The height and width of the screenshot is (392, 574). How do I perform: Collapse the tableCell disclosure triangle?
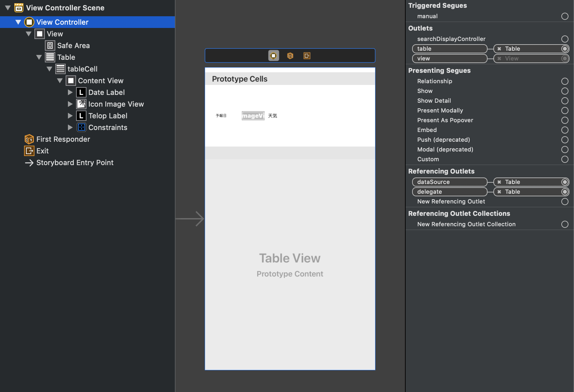pos(49,69)
